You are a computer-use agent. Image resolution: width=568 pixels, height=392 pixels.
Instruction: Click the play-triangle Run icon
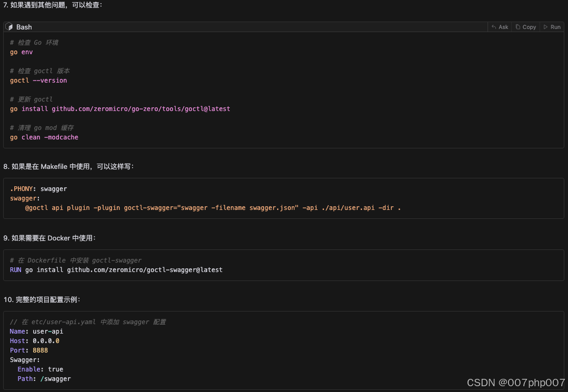point(545,27)
